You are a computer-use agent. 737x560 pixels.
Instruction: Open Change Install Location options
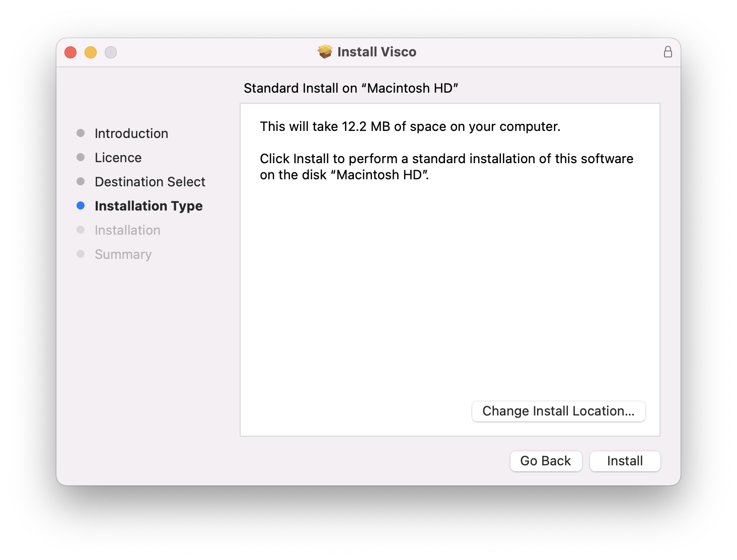(558, 411)
